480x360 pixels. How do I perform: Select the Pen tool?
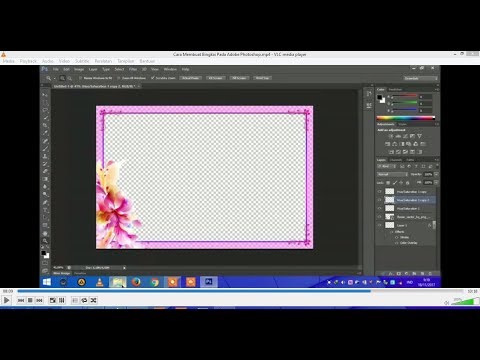pos(45,202)
